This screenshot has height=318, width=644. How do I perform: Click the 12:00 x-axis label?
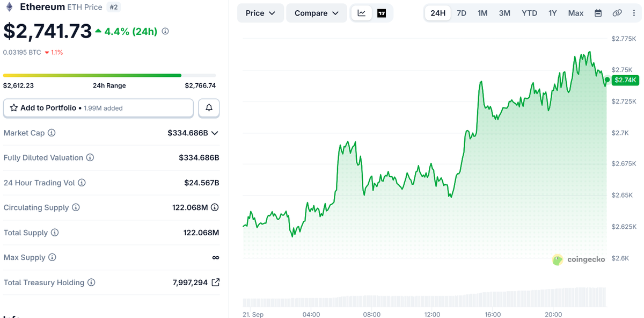(x=432, y=314)
